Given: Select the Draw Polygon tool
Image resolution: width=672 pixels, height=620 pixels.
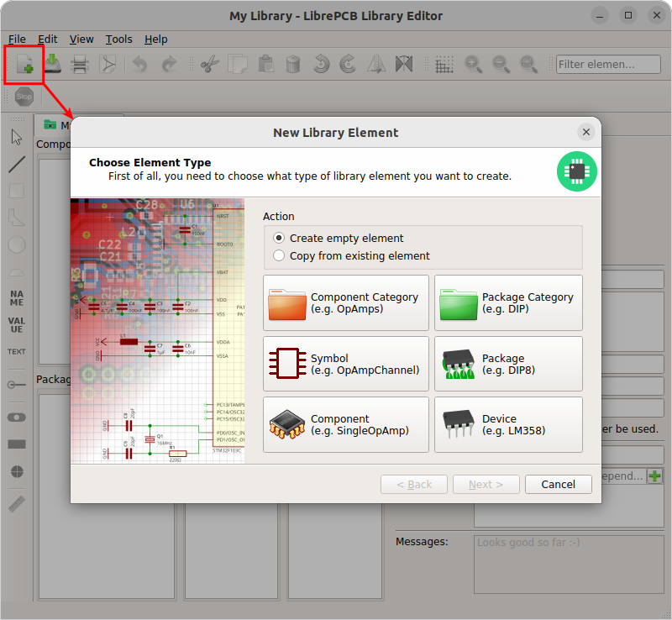Looking at the screenshot, I should pyautogui.click(x=17, y=218).
